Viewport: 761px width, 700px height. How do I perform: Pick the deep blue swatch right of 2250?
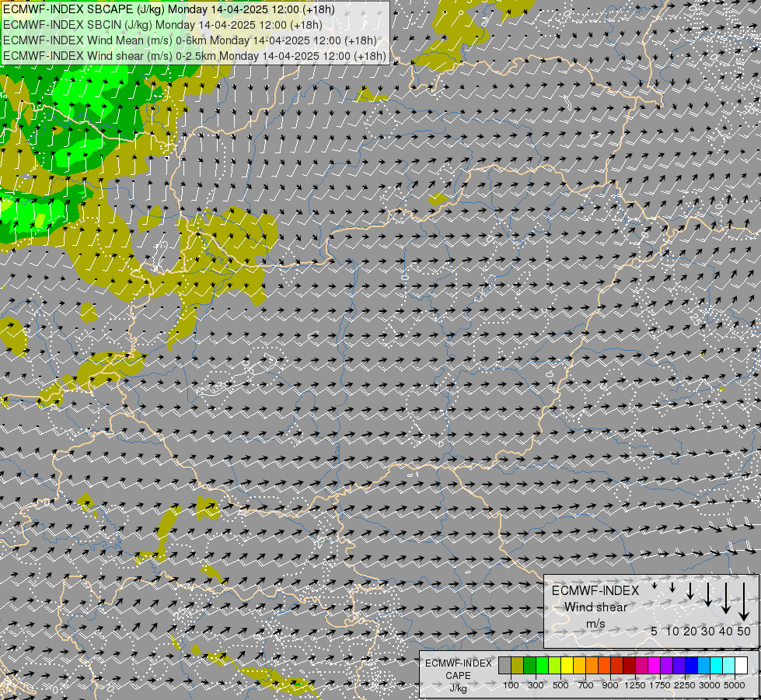pyautogui.click(x=691, y=665)
